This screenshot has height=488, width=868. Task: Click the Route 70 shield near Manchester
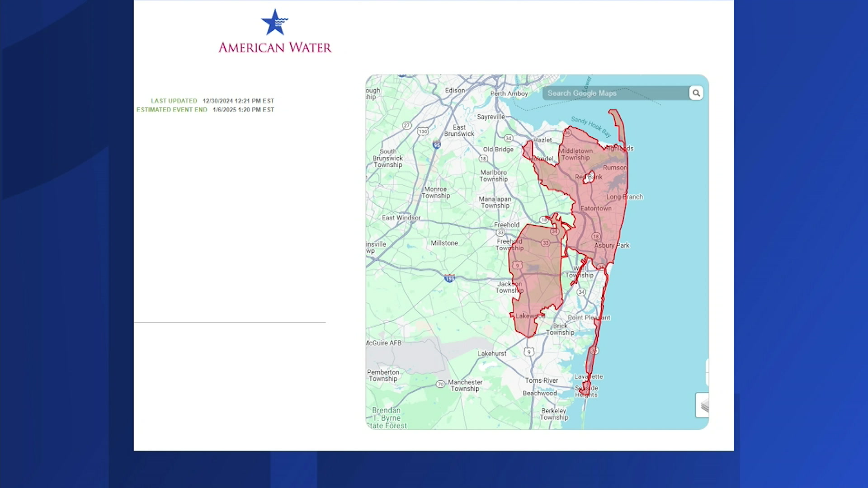click(440, 384)
